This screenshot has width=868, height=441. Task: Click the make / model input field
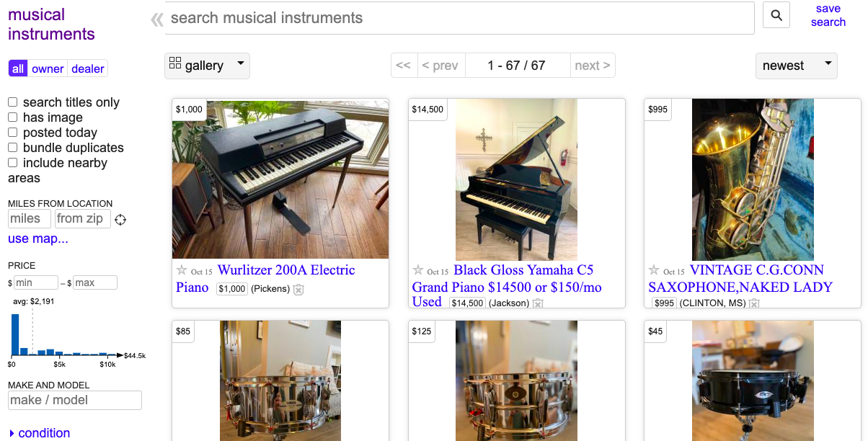click(75, 401)
